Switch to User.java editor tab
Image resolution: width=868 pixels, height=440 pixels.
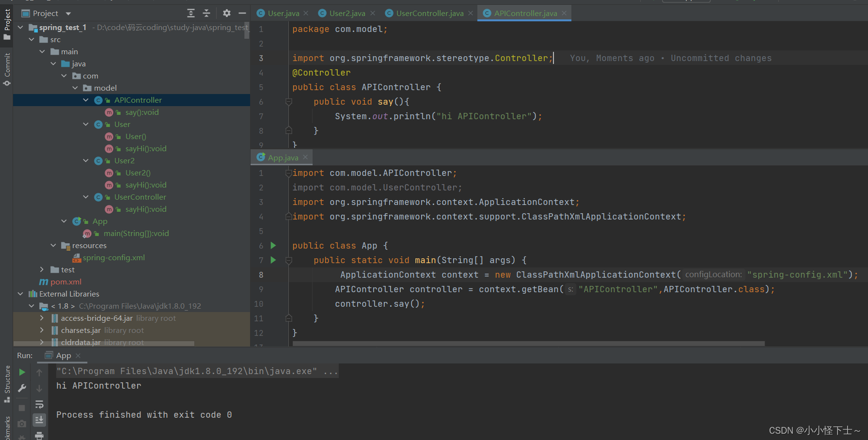[x=283, y=13]
